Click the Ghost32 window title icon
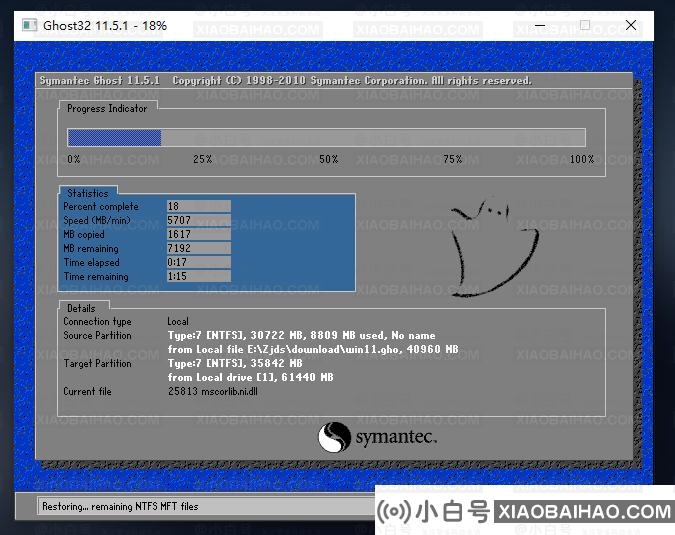 [x=29, y=25]
